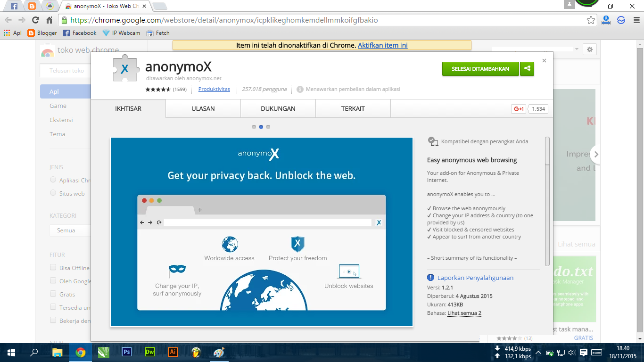Select the IKHTISAR tab

click(x=128, y=108)
